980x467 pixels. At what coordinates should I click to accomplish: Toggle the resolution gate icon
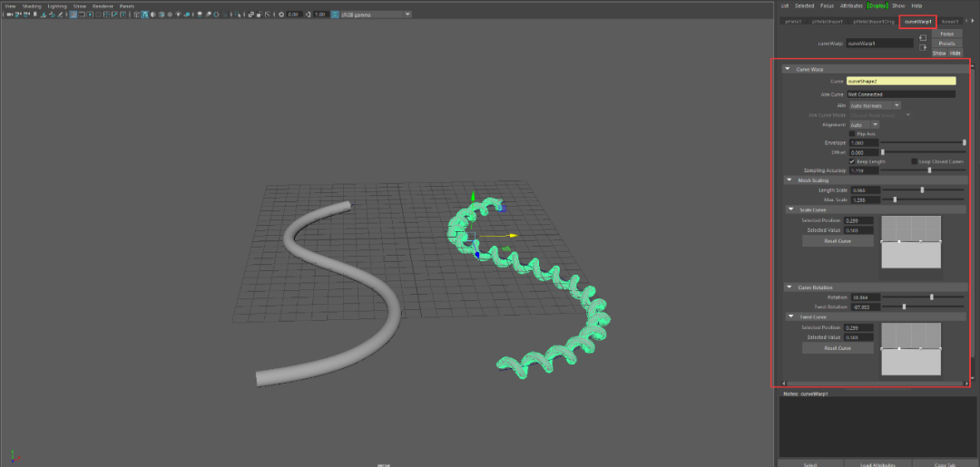click(90, 14)
